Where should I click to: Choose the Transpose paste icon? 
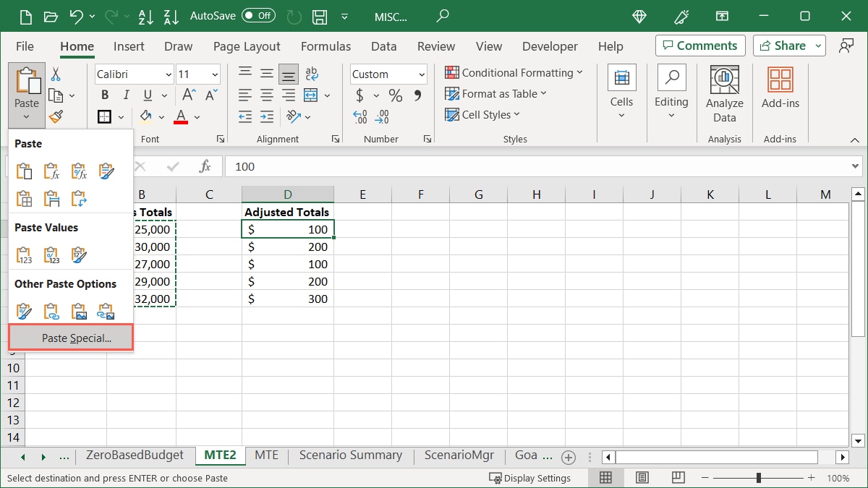tap(79, 199)
